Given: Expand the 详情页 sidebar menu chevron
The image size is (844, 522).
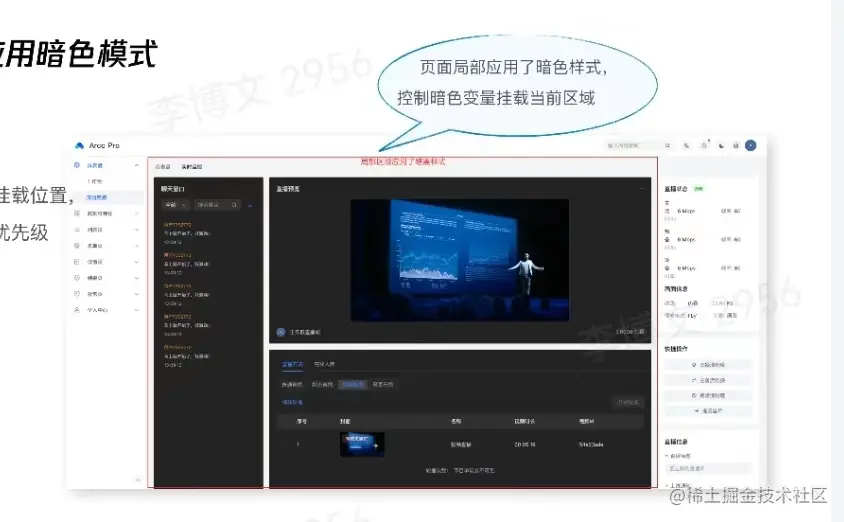Looking at the screenshot, I should pos(137,262).
